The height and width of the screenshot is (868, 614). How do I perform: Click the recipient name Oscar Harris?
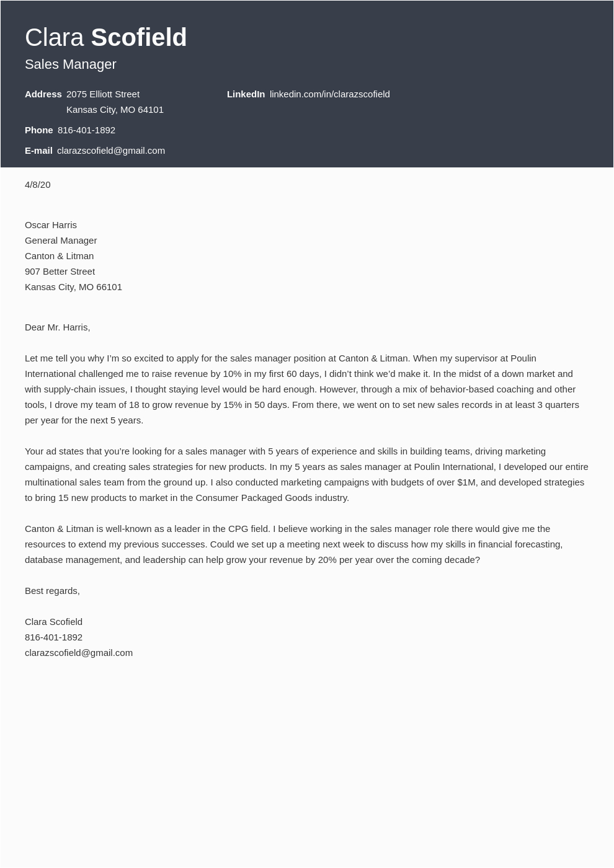click(51, 225)
